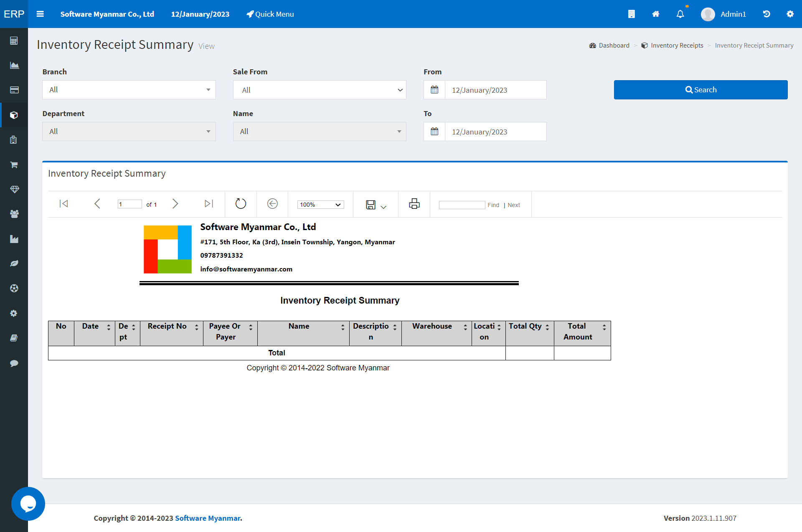This screenshot has height=532, width=802.
Task: Click the Search button
Action: click(701, 90)
